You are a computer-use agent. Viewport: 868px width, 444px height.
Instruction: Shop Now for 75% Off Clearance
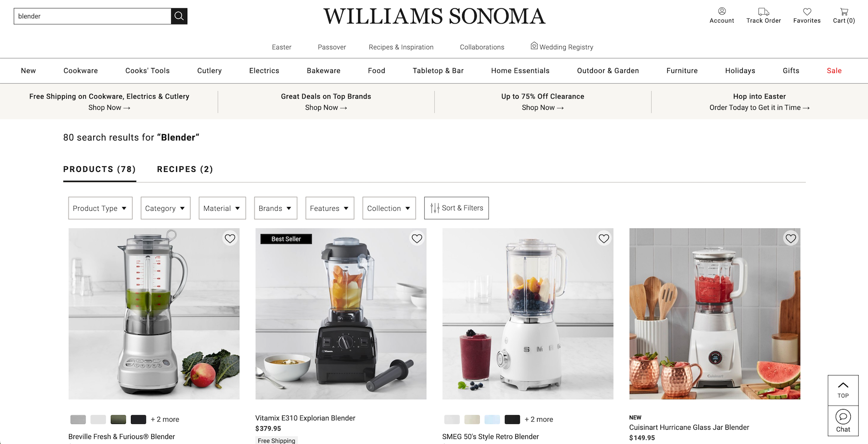(542, 107)
